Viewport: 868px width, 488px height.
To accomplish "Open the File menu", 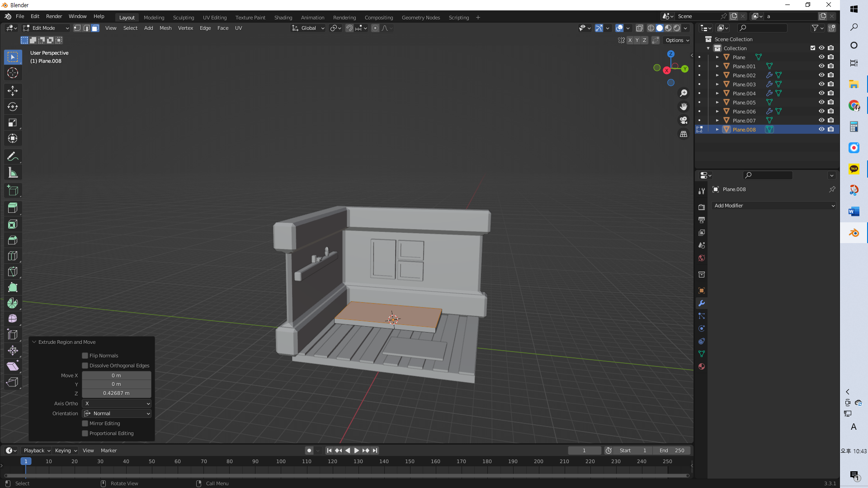I will click(20, 16).
